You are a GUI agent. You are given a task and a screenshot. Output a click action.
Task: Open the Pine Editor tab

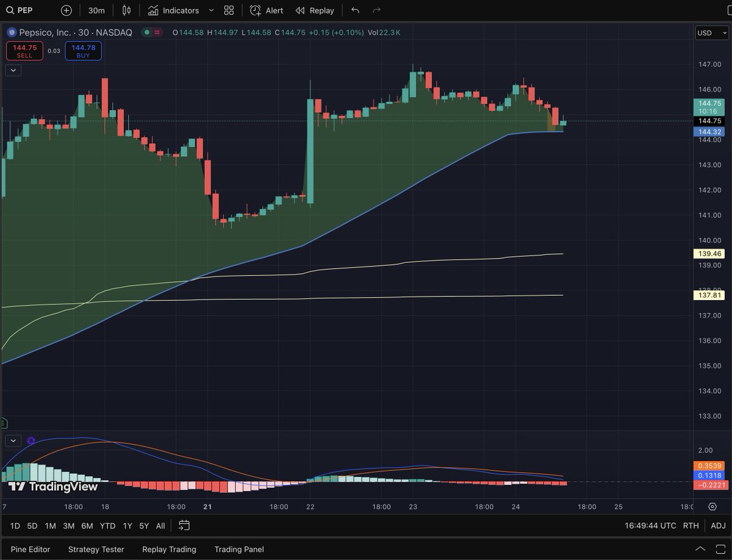[x=30, y=549]
